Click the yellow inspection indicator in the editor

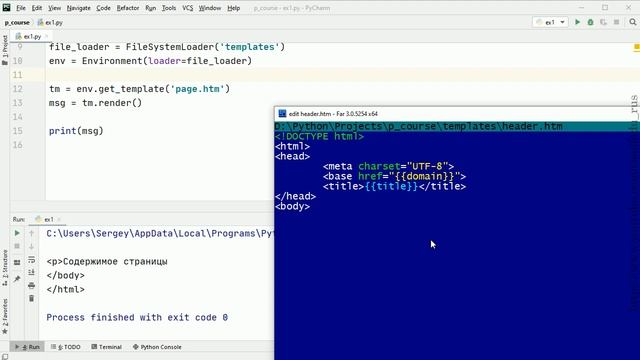636,47
